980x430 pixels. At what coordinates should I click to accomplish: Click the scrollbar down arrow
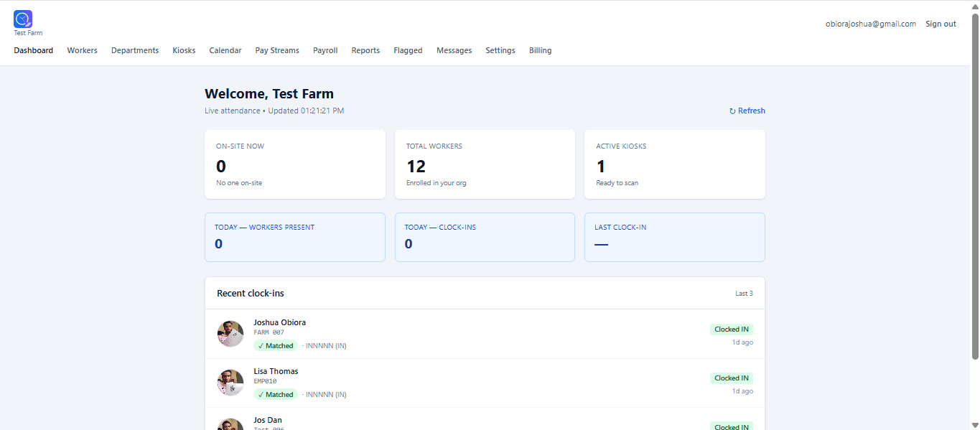pyautogui.click(x=974, y=424)
